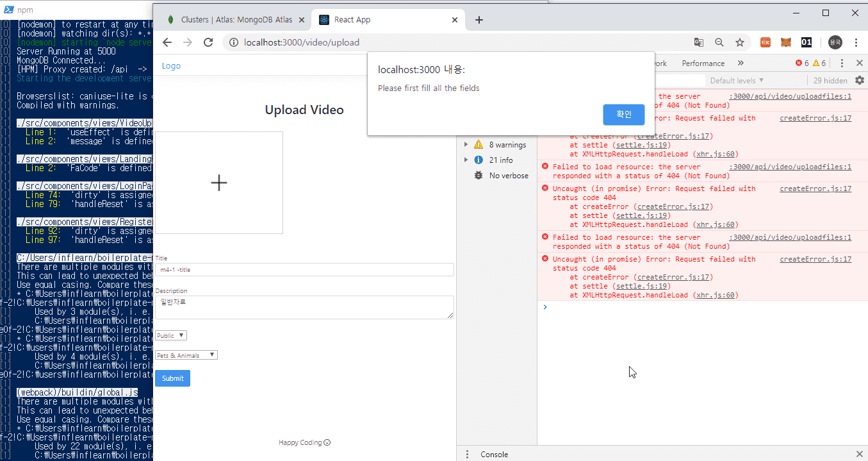Screen dimensions: 868x461
Task: Minimize the Chrome window
Action: point(796,13)
